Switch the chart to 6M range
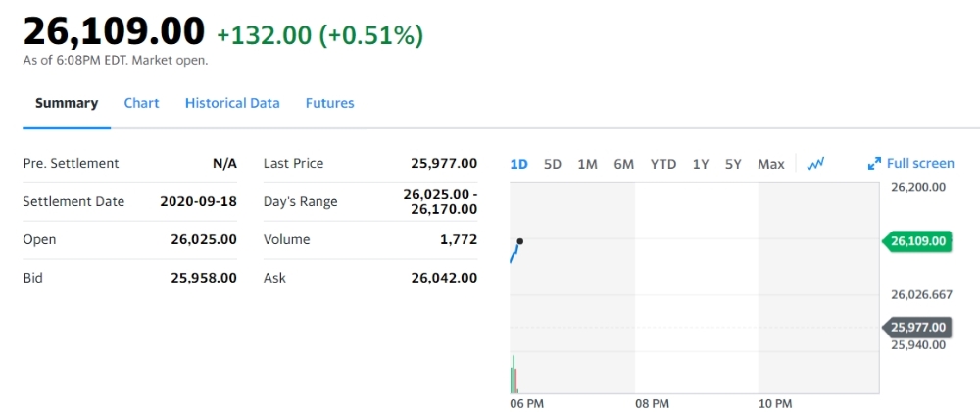The width and height of the screenshot is (980, 412). click(x=623, y=164)
